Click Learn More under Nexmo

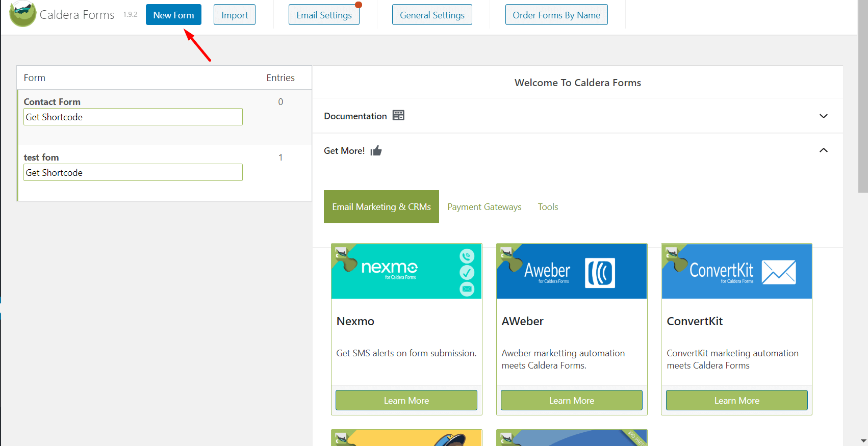[406, 400]
